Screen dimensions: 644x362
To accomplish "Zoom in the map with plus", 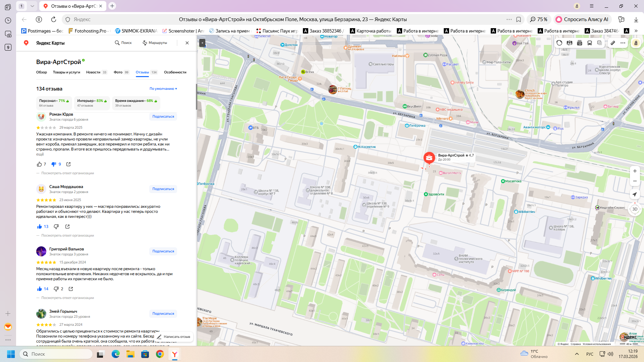I will (x=635, y=171).
